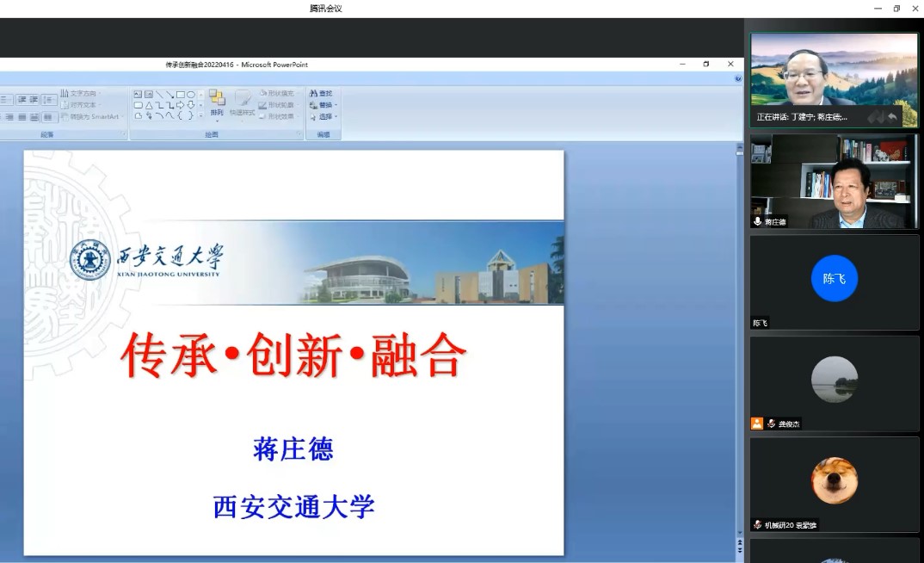Open the 形状填充 shape fill dropdown
The height and width of the screenshot is (563, 924).
(279, 93)
